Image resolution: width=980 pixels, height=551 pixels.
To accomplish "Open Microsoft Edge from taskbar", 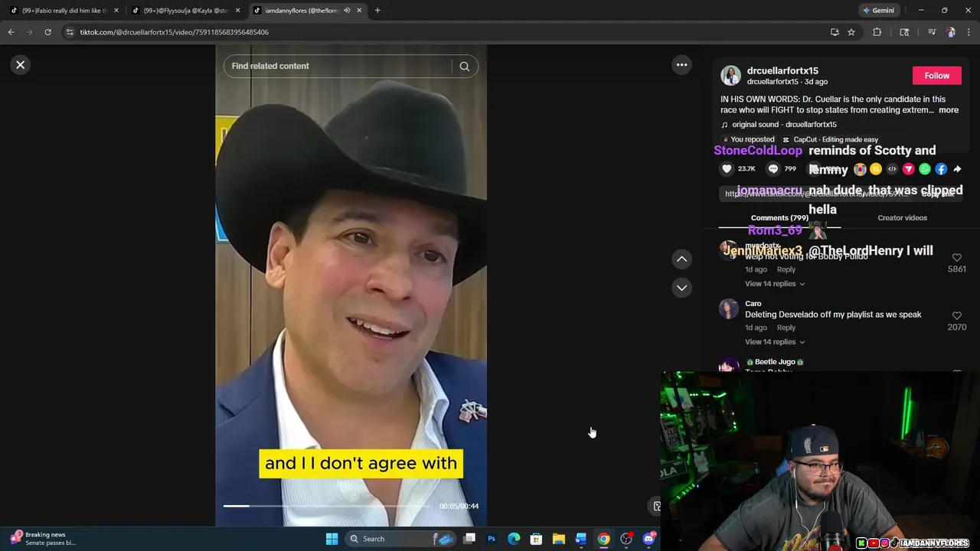I will coord(514,539).
